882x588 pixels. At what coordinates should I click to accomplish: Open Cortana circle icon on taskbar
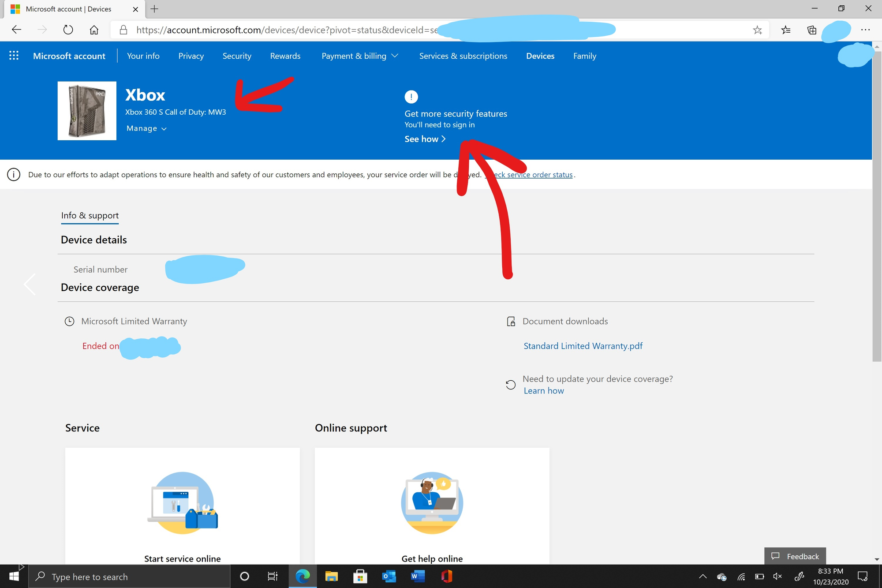pos(244,577)
